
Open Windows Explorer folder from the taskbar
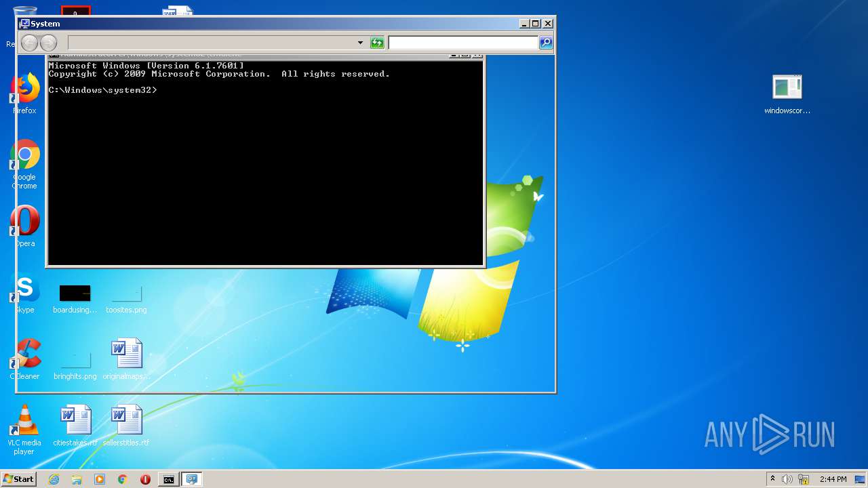tap(77, 479)
